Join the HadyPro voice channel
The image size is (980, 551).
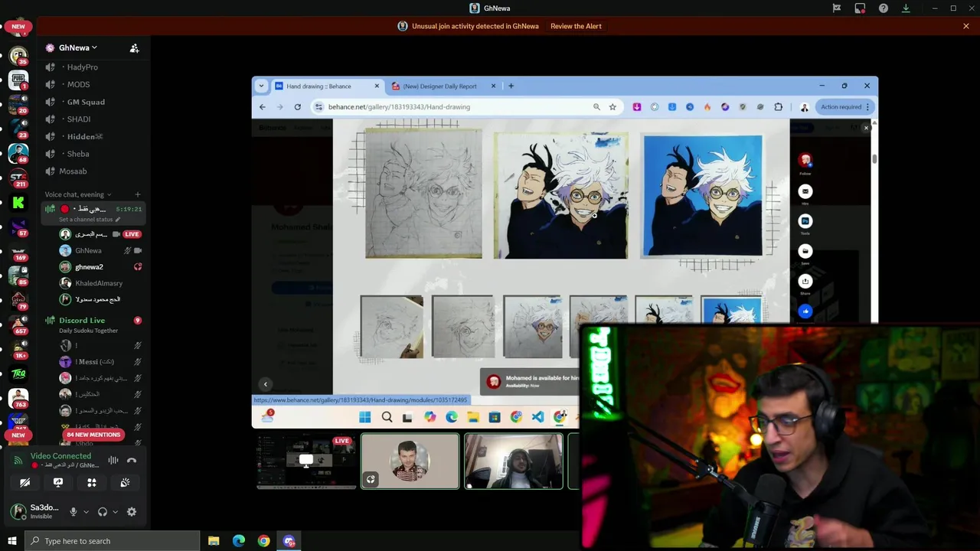click(93, 67)
